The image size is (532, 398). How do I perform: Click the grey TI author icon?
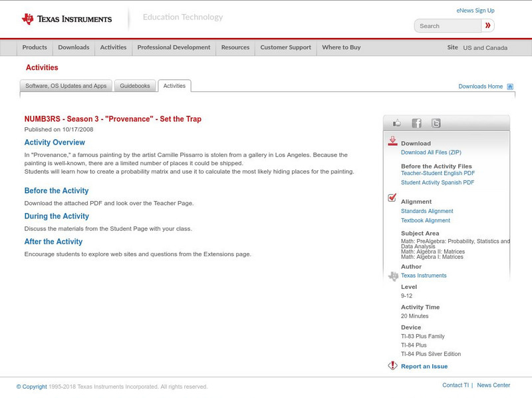[393, 276]
